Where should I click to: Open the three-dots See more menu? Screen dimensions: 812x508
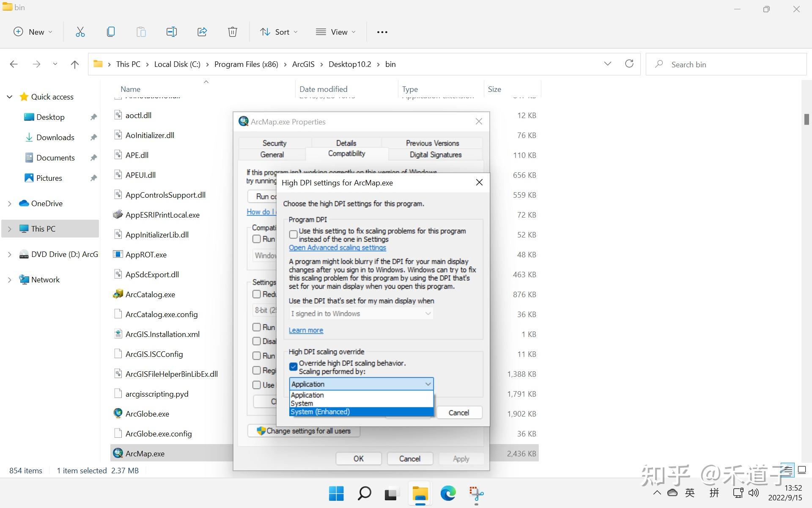[x=382, y=32]
